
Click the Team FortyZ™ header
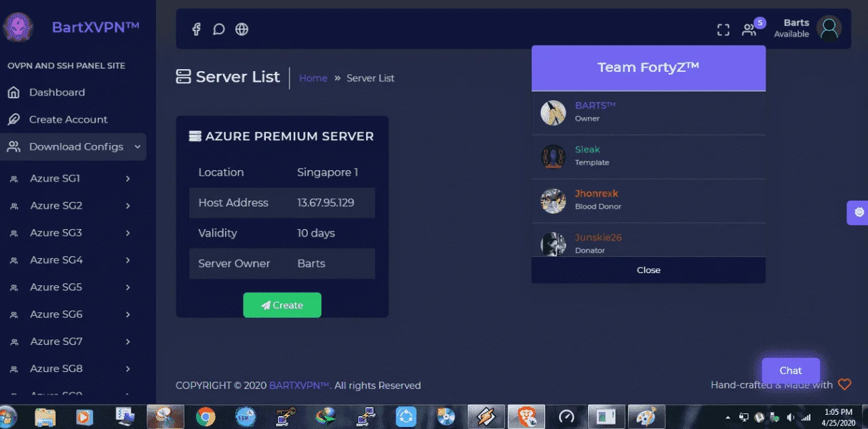click(x=648, y=68)
